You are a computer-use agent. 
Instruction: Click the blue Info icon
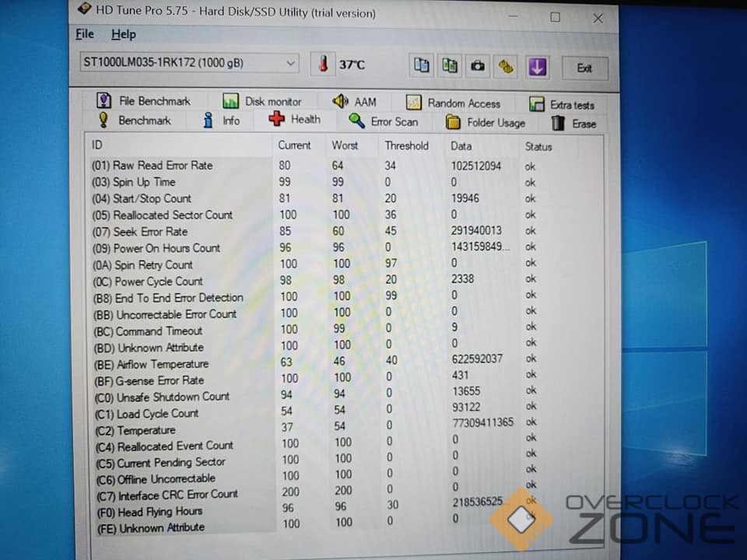tap(208, 120)
